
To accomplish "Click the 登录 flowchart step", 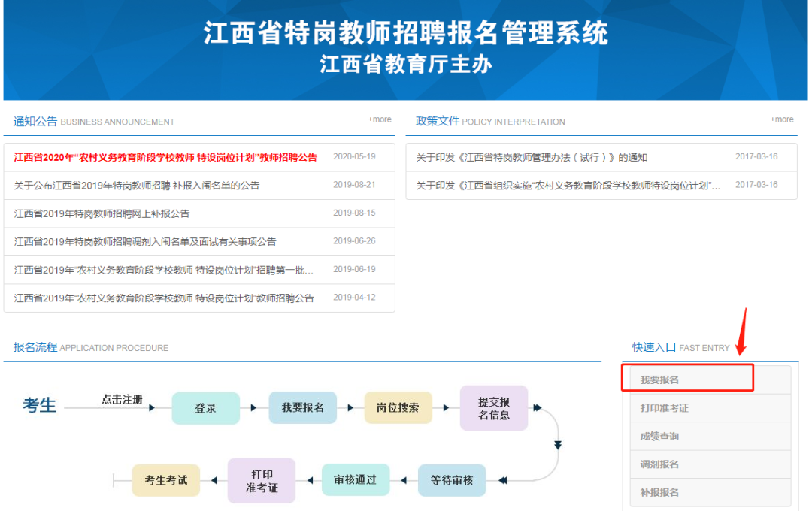I will [205, 408].
